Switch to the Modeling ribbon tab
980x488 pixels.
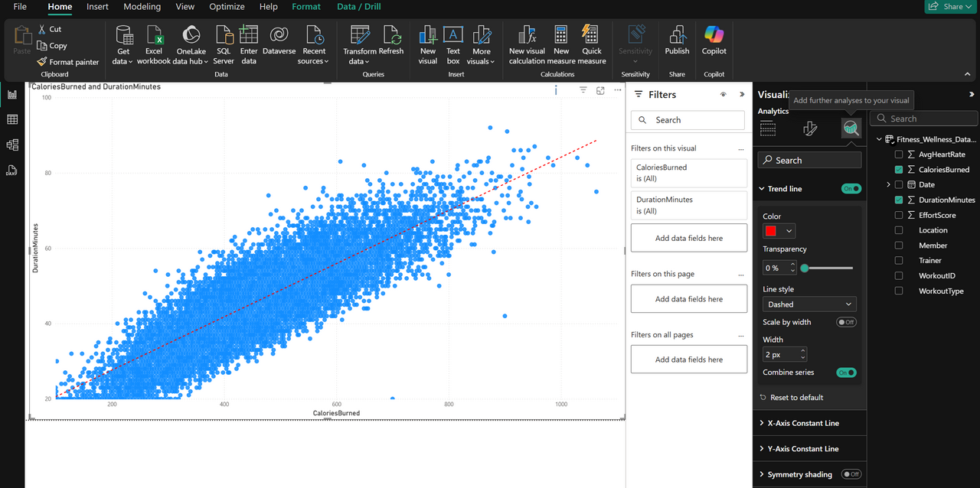click(142, 7)
